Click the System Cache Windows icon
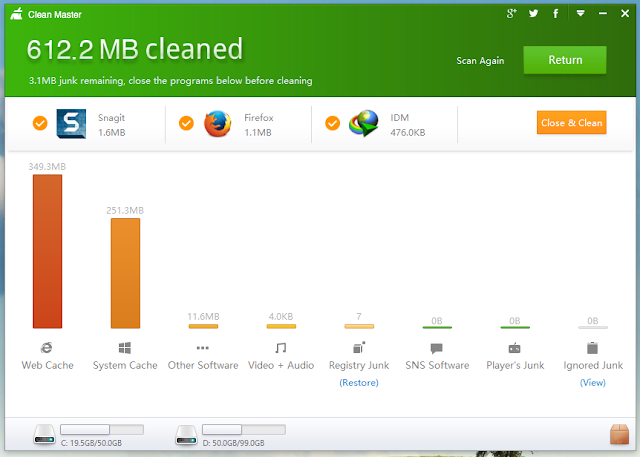 (124, 348)
